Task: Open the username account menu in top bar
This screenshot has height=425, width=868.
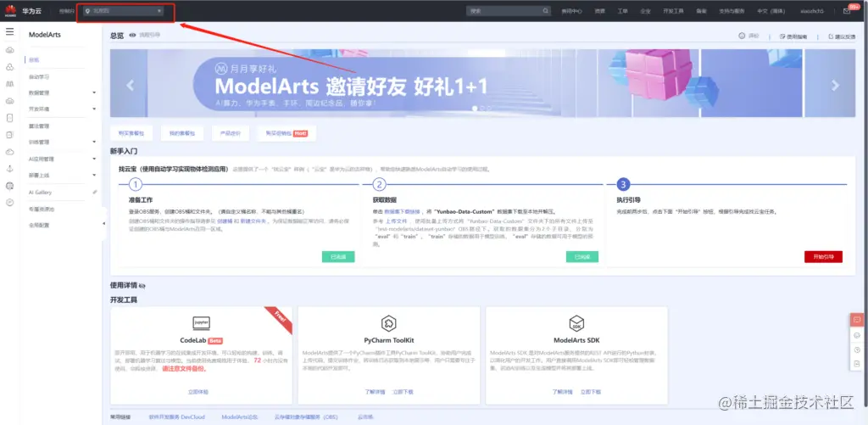Action: coord(813,11)
